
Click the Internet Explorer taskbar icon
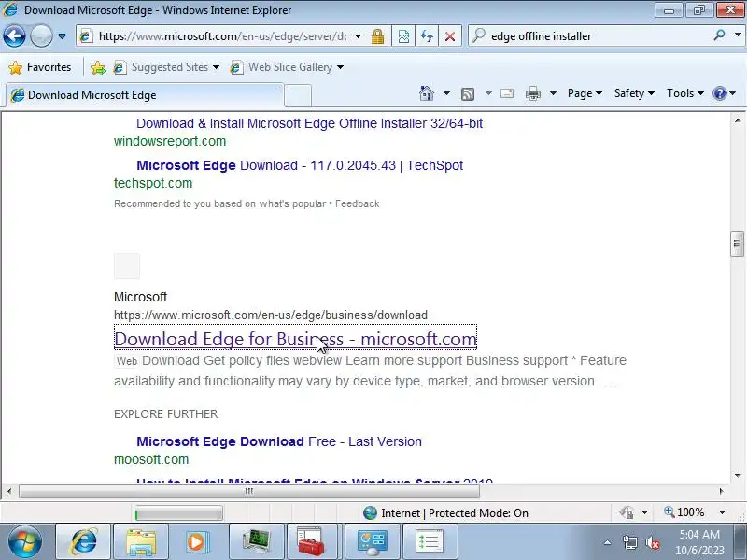[x=83, y=542]
